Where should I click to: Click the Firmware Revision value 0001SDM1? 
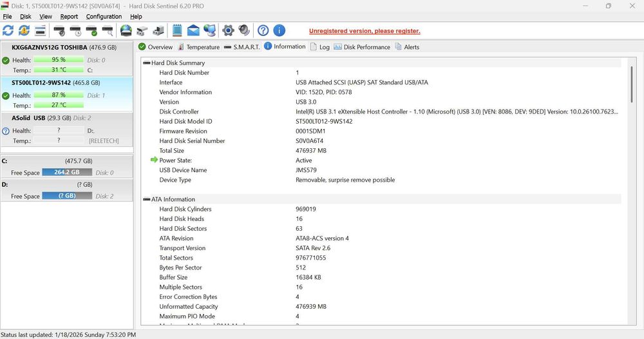[x=310, y=131]
